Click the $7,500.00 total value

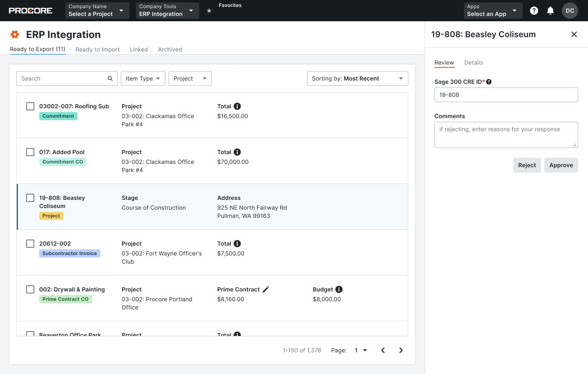coord(231,253)
